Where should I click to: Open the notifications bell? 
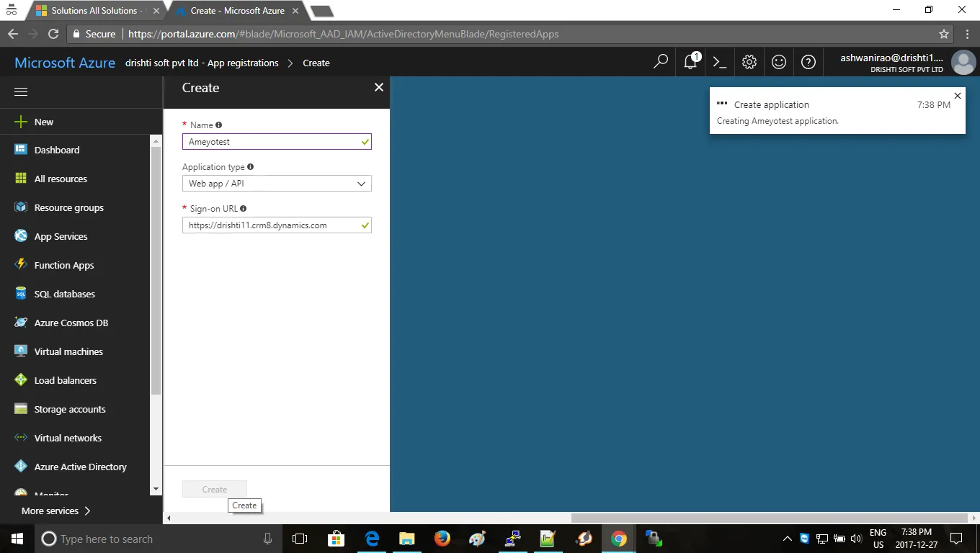pyautogui.click(x=691, y=62)
